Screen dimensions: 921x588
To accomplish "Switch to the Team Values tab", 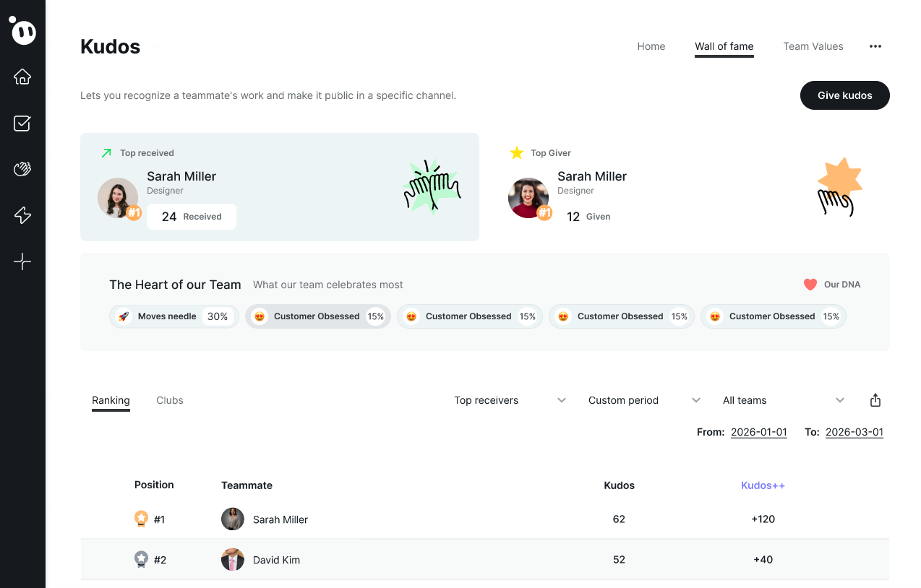I will 813,46.
